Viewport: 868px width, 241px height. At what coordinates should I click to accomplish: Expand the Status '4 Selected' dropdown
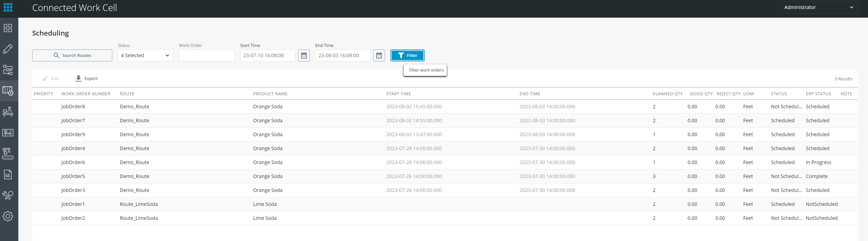click(145, 55)
